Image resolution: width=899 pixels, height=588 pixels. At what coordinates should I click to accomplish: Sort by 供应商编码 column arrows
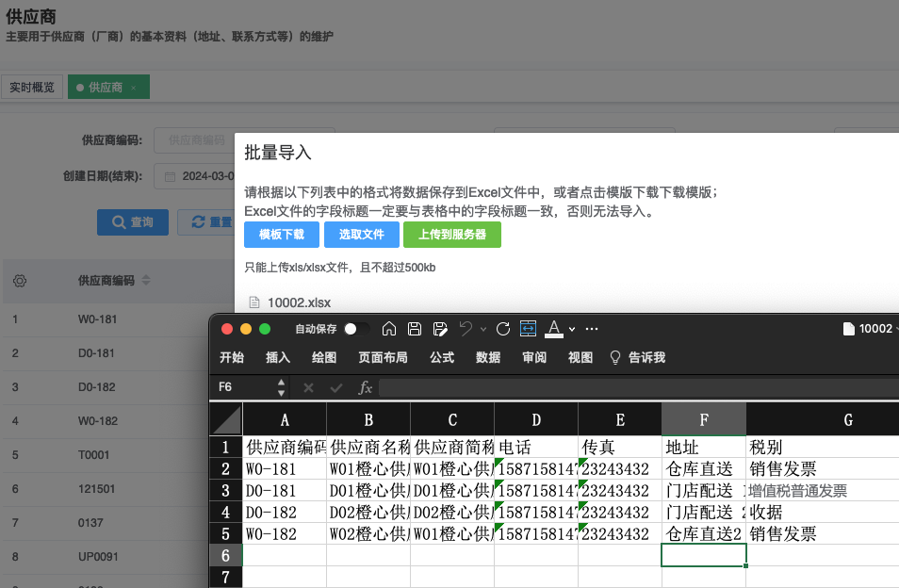tap(146, 280)
